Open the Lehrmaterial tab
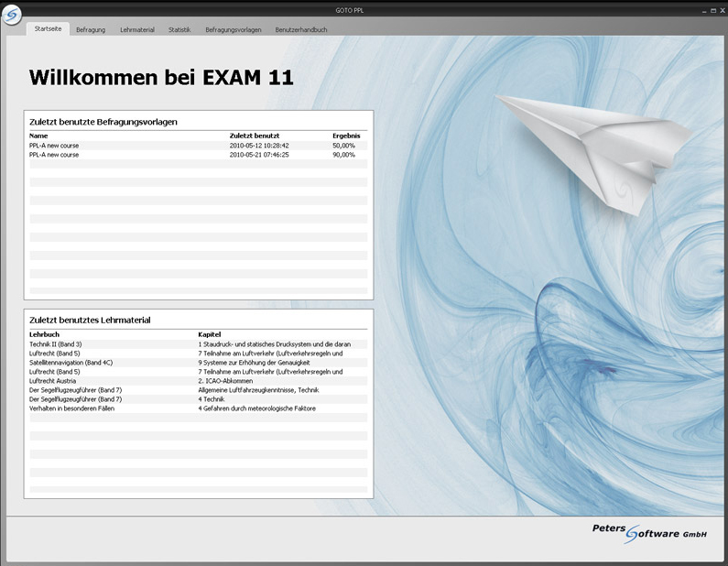The image size is (728, 566). [137, 29]
